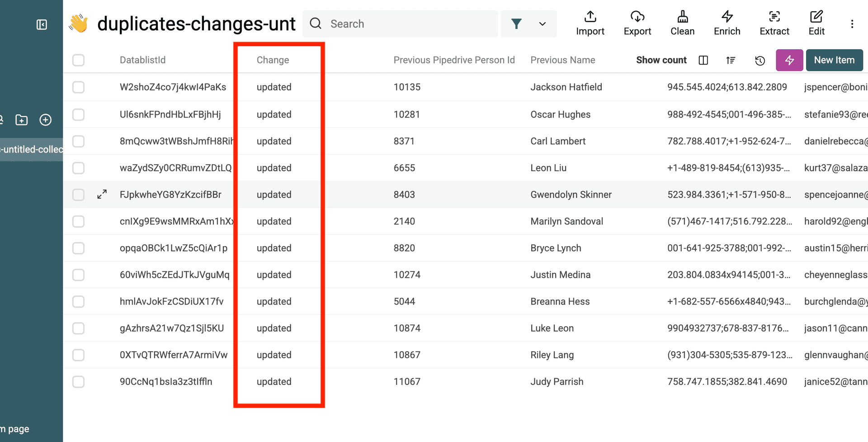Click the purple lightning action button
This screenshot has width=868, height=442.
pyautogui.click(x=789, y=60)
